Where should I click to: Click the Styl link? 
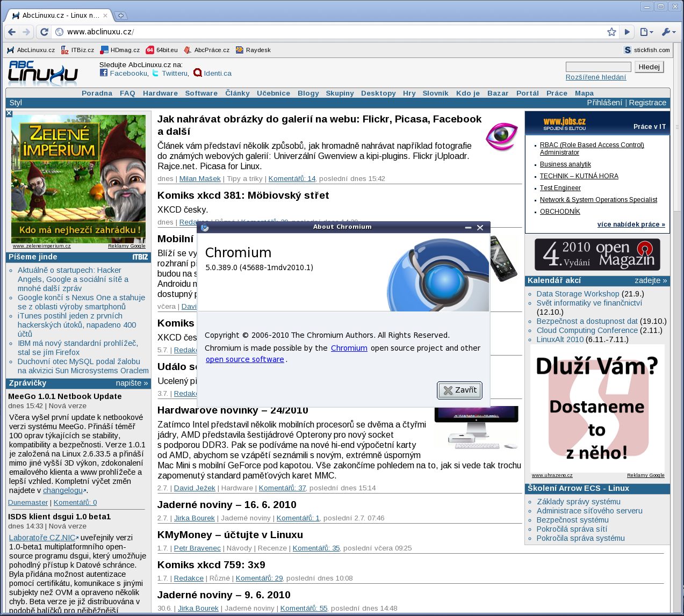coord(16,103)
